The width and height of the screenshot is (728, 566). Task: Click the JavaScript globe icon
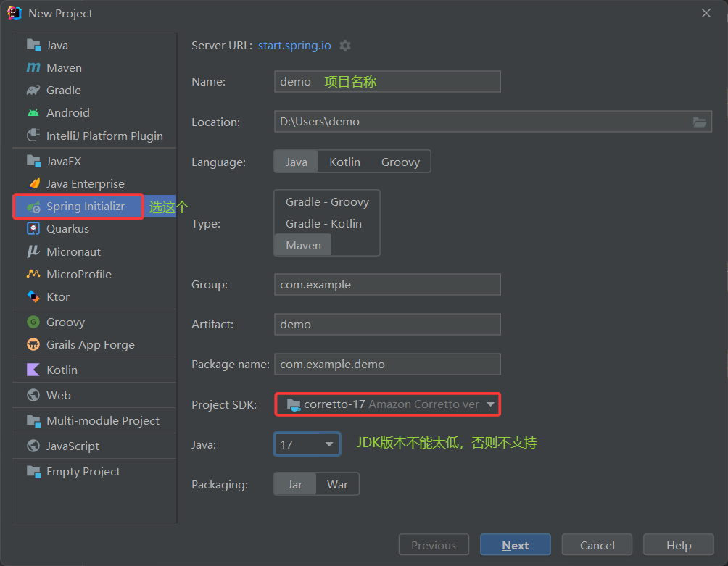pyautogui.click(x=33, y=446)
